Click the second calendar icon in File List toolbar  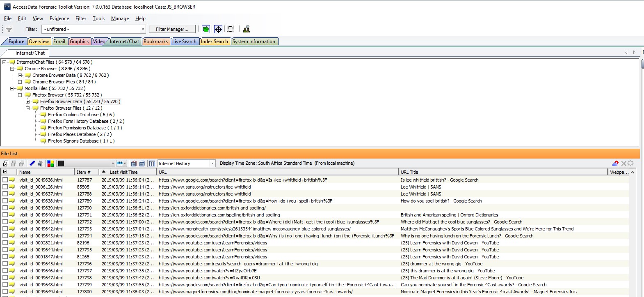pyautogui.click(x=142, y=163)
